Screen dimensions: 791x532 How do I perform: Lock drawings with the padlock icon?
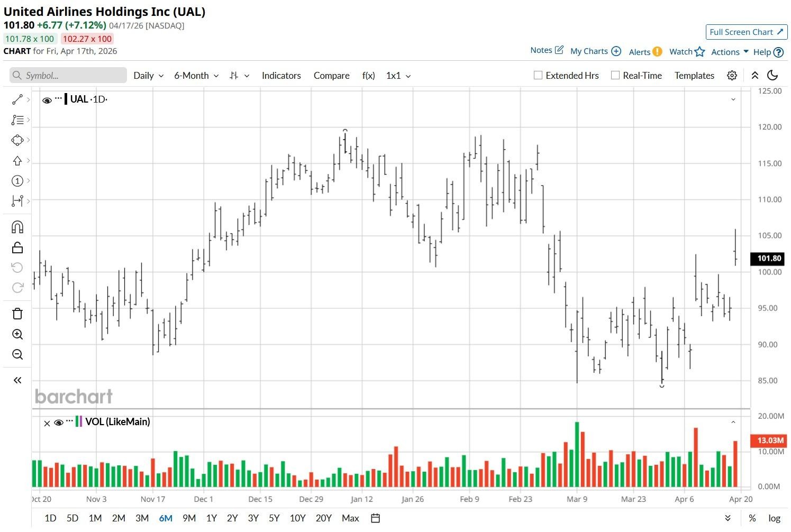point(17,247)
